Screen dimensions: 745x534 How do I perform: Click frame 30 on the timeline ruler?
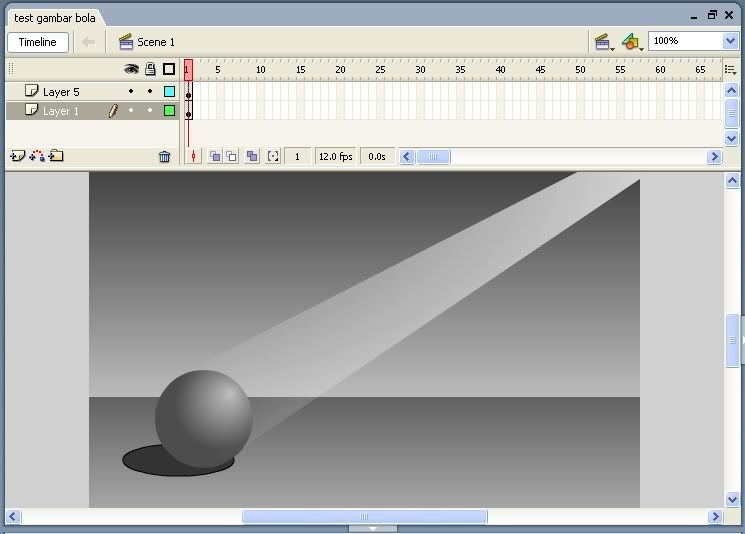(420, 69)
